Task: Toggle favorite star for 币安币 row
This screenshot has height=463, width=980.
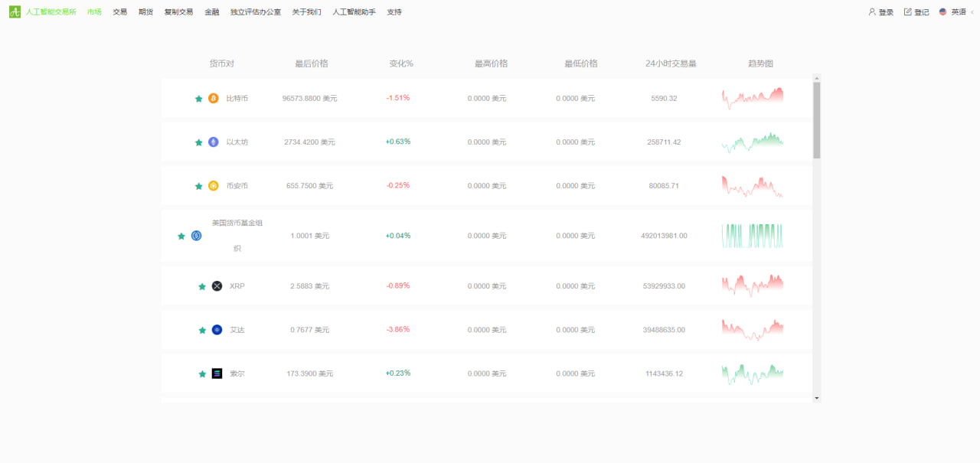Action: coord(199,186)
